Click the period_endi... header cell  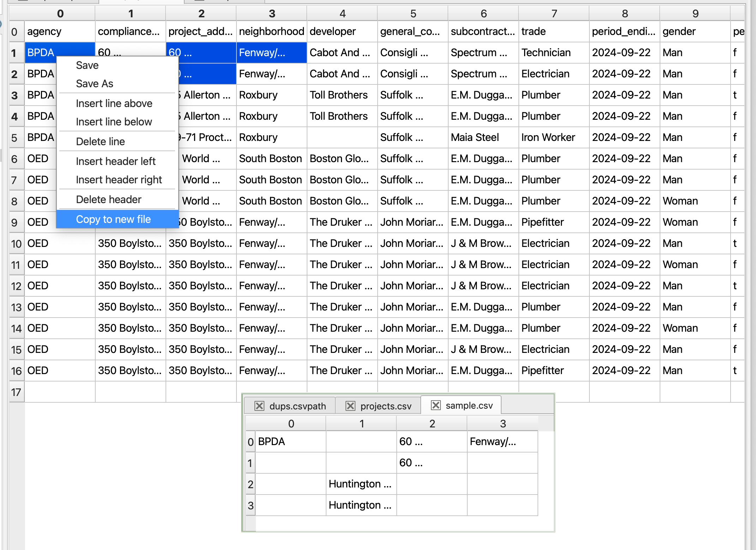[624, 31]
